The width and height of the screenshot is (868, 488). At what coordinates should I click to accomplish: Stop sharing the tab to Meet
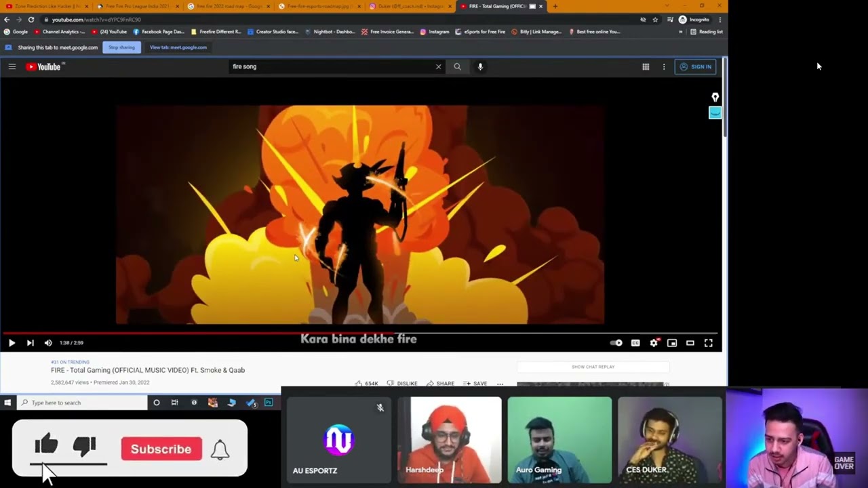121,47
